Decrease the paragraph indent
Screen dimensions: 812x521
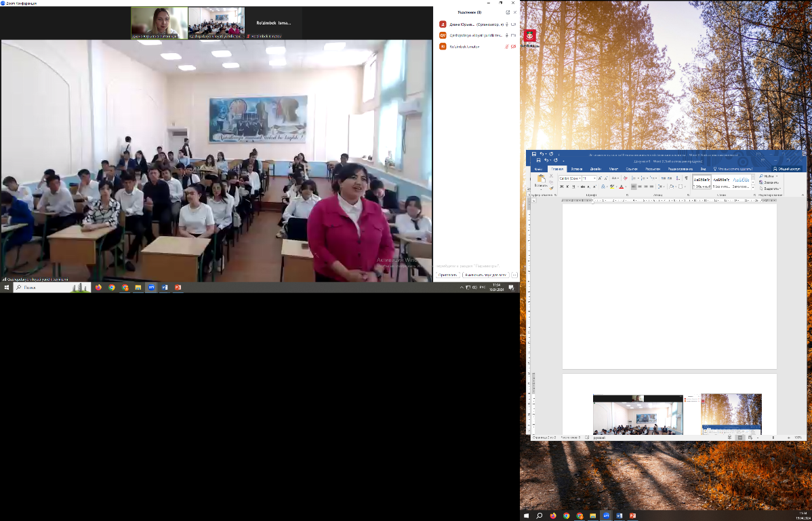pyautogui.click(x=664, y=178)
